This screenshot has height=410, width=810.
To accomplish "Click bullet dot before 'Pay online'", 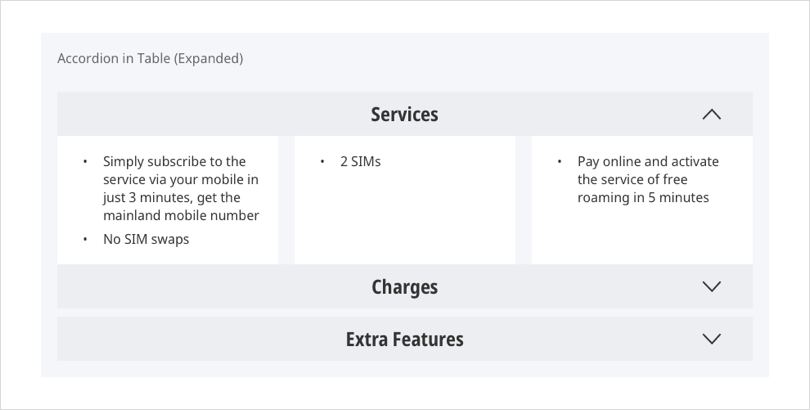I will [560, 161].
